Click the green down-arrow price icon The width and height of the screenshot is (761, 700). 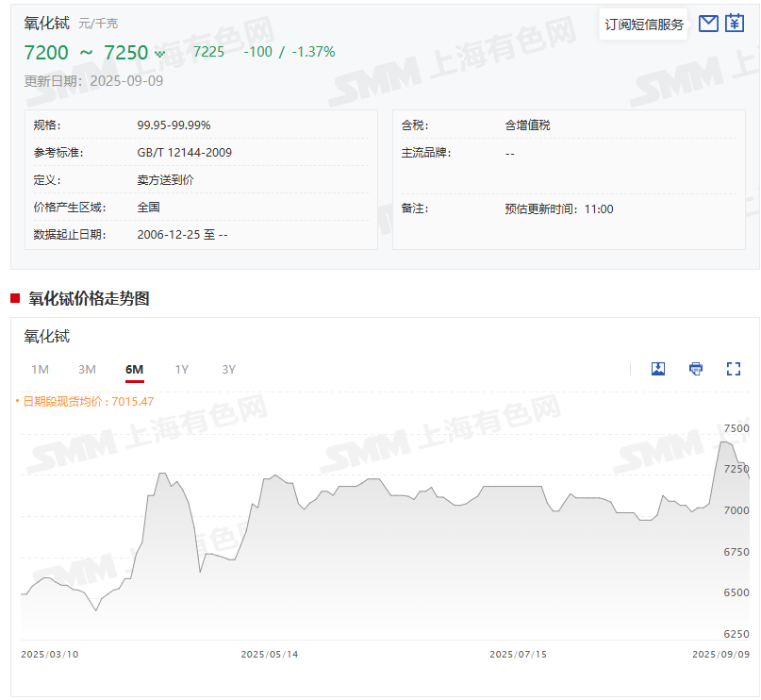(159, 54)
